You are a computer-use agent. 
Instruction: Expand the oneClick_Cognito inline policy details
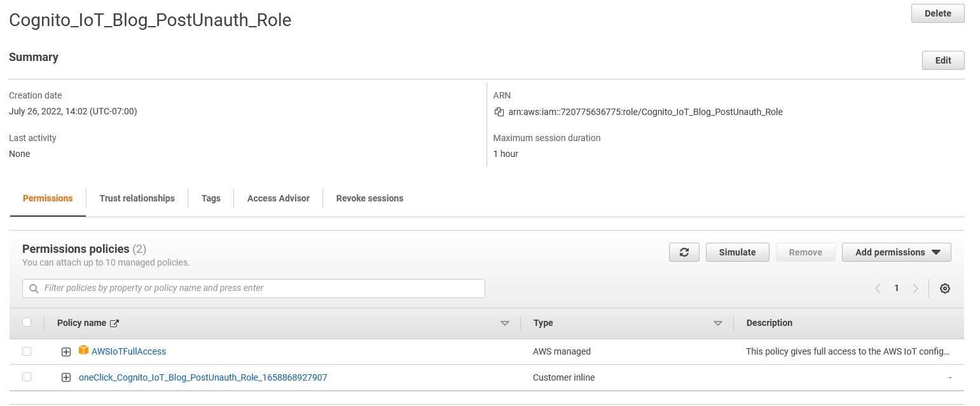pos(66,377)
